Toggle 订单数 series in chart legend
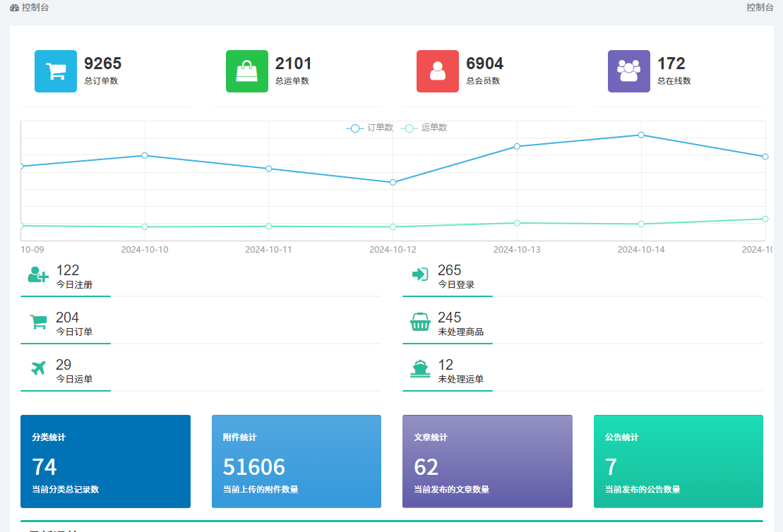Image resolution: width=783 pixels, height=532 pixels. (370, 128)
